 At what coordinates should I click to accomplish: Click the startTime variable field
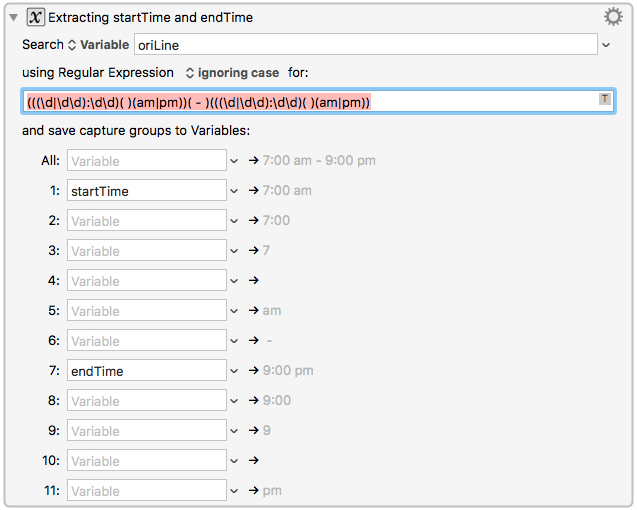tap(146, 191)
